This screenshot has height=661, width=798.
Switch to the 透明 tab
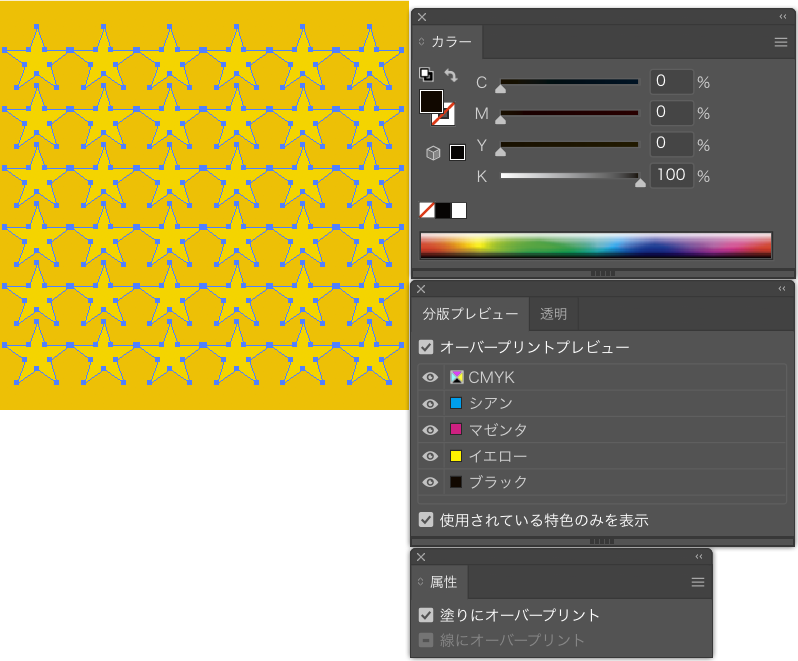point(553,314)
